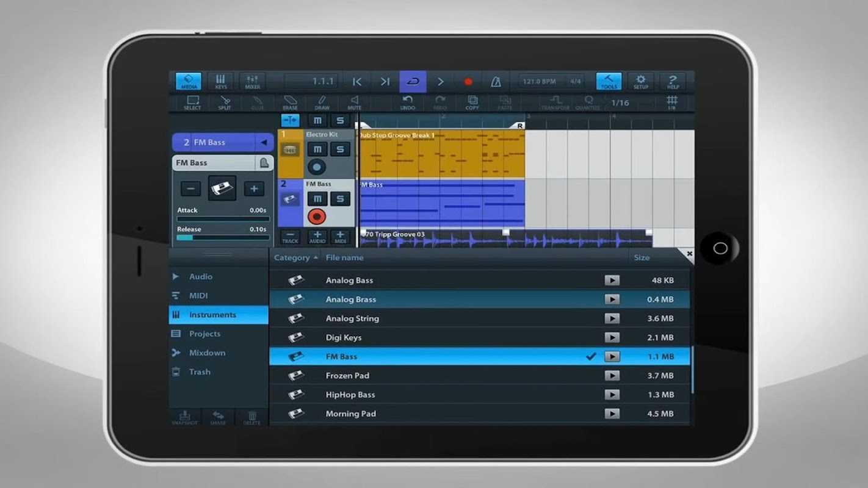
Task: Select the Split scissors tool
Action: pyautogui.click(x=225, y=102)
